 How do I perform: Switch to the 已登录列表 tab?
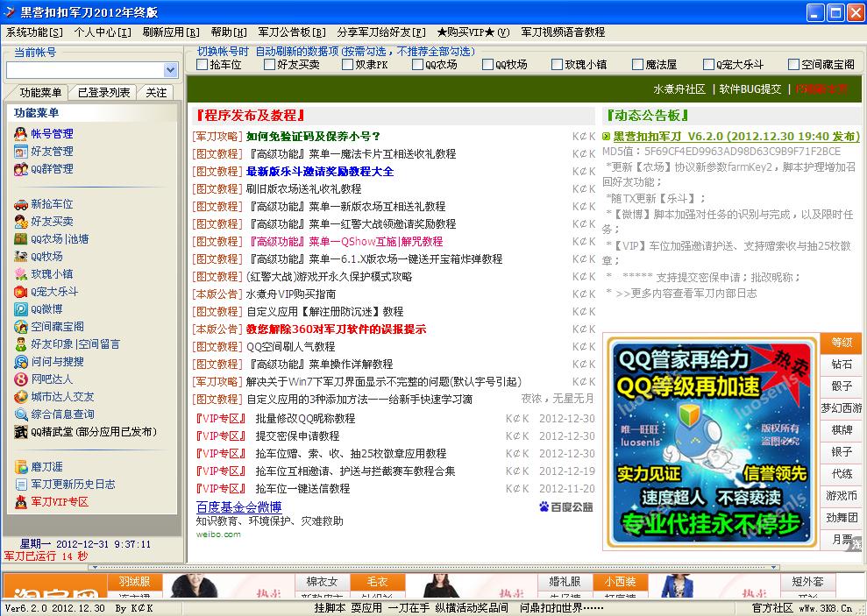tap(103, 93)
